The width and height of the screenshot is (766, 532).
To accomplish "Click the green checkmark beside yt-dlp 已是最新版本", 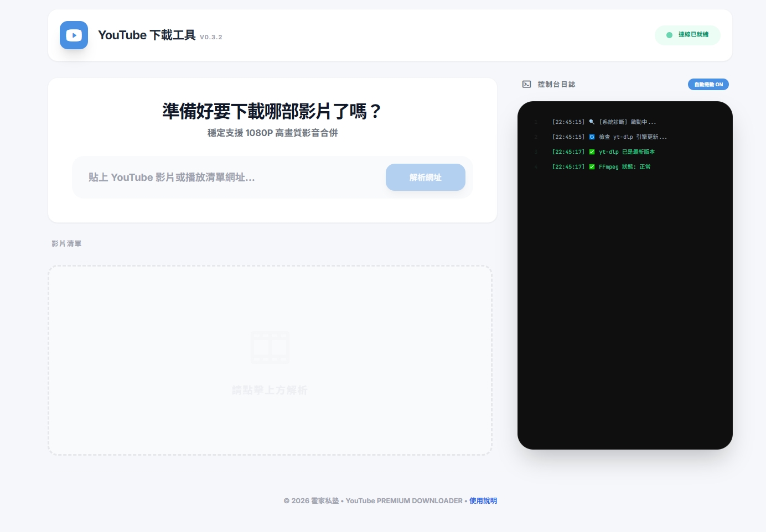I will coord(592,152).
